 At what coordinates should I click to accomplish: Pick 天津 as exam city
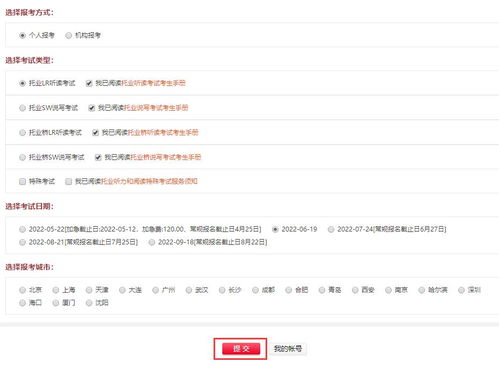(89, 290)
